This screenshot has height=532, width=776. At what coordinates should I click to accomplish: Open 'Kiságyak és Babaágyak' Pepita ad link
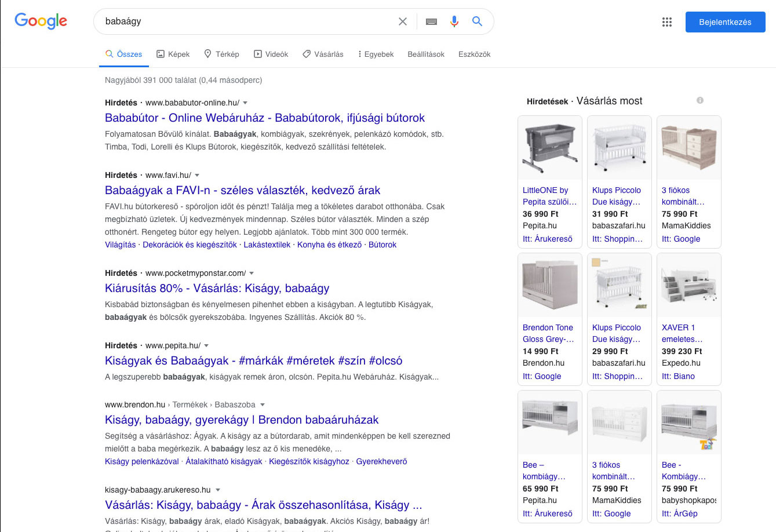(254, 360)
